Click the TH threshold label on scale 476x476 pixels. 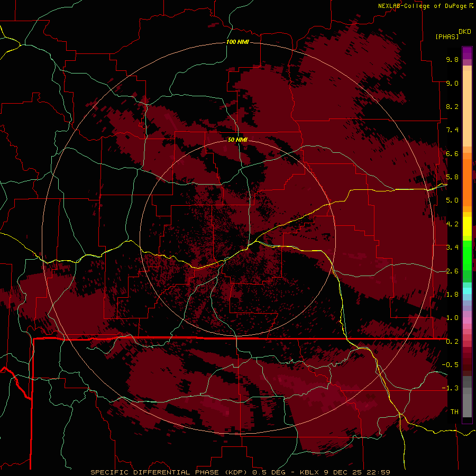(x=454, y=412)
